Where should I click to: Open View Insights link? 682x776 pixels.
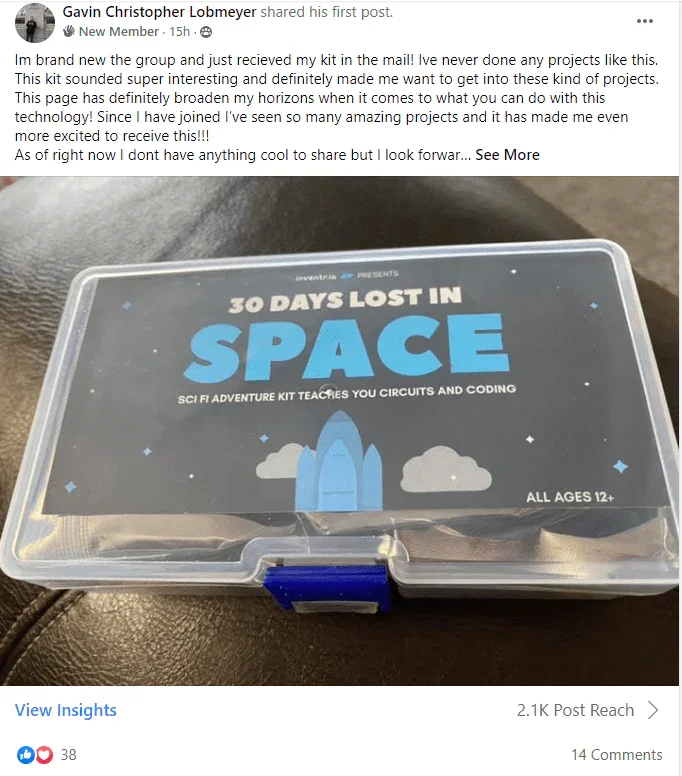click(x=66, y=710)
